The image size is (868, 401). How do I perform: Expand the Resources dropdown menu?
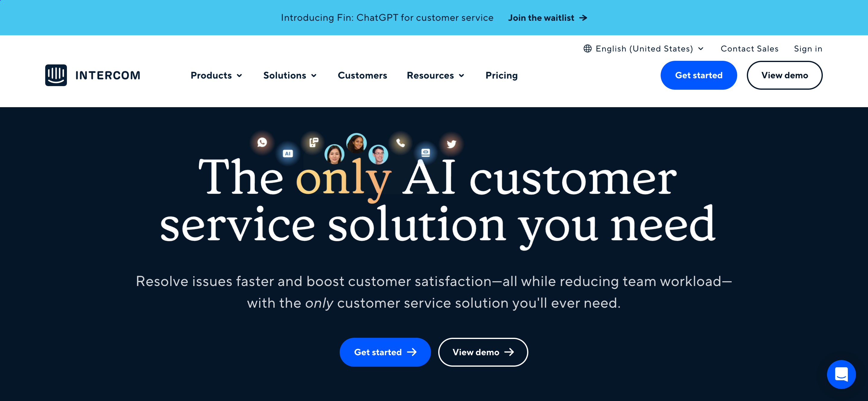(436, 75)
